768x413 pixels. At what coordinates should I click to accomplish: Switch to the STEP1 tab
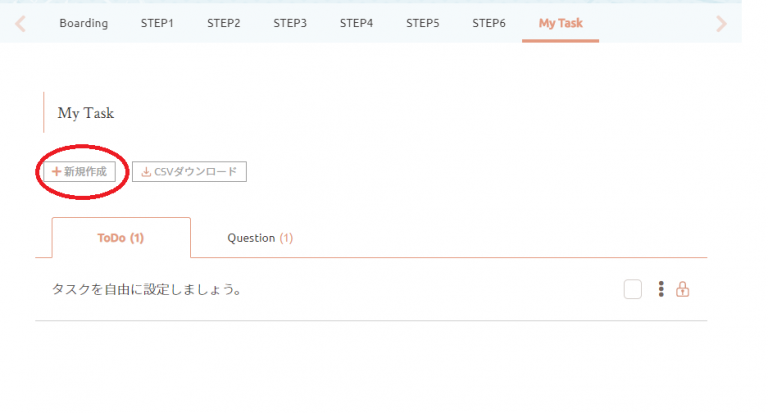(157, 22)
